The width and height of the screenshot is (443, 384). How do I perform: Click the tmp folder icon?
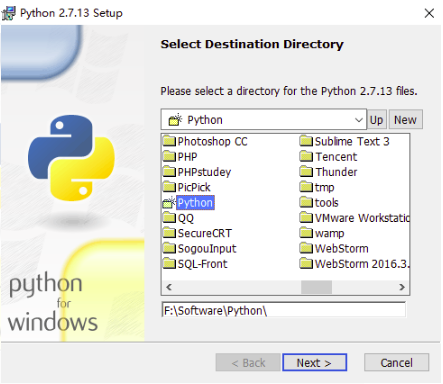306,187
